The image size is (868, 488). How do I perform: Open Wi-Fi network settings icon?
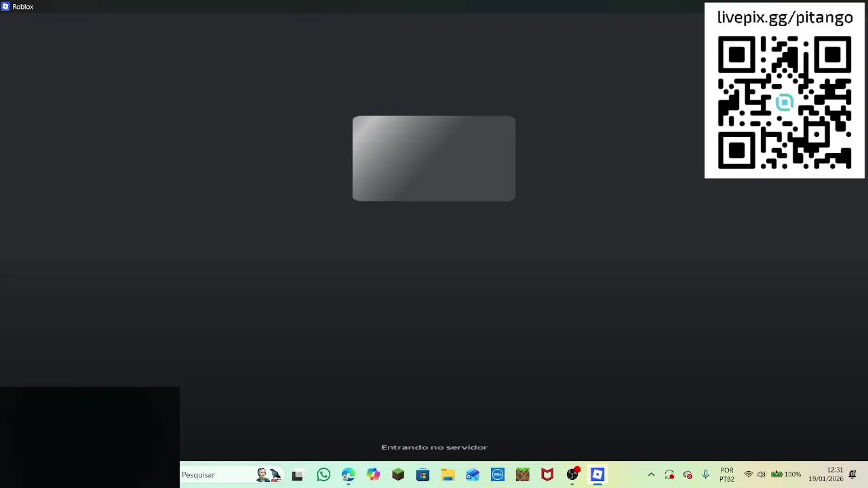(749, 475)
